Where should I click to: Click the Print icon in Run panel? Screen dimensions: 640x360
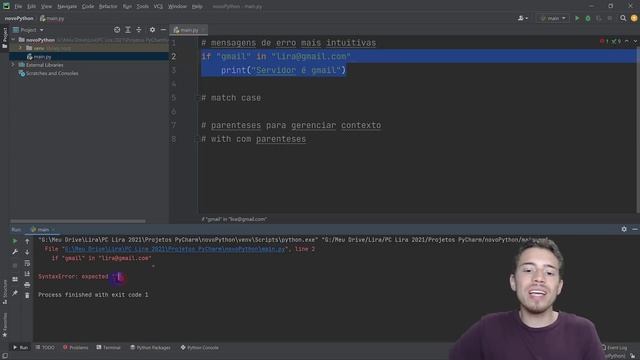click(27, 284)
